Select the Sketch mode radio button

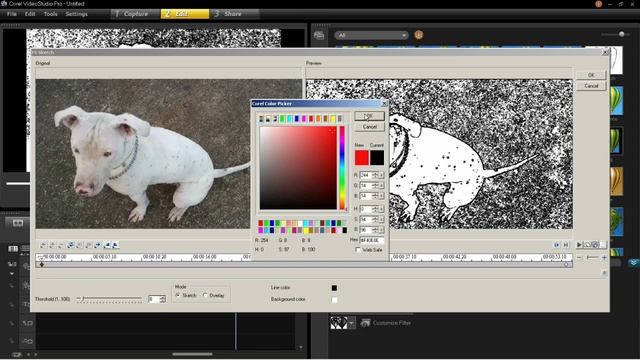[x=178, y=295]
